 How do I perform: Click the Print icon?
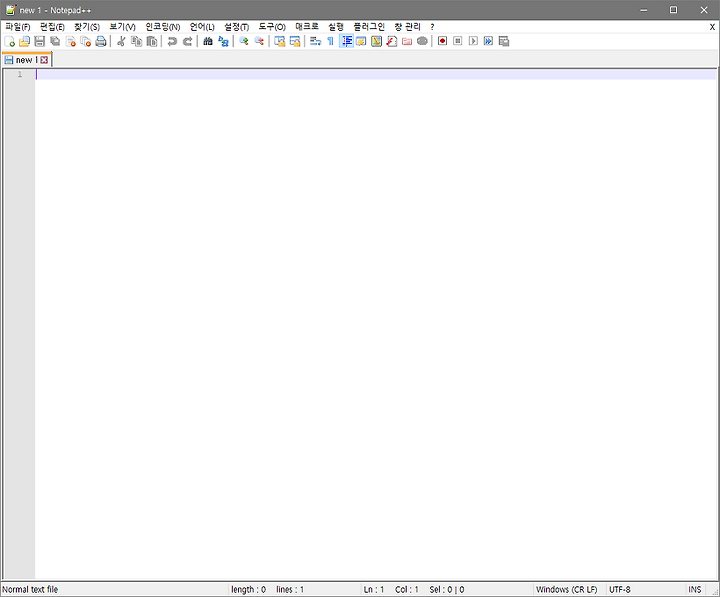101,41
